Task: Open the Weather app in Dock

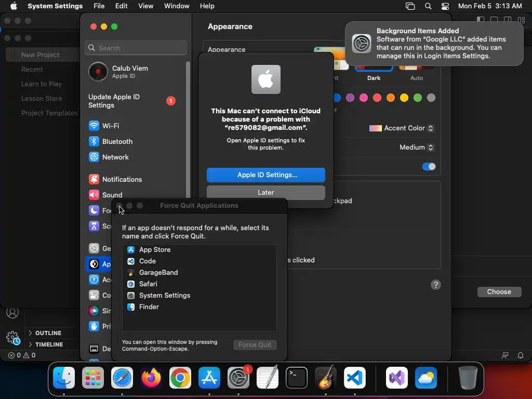Action: (x=426, y=378)
